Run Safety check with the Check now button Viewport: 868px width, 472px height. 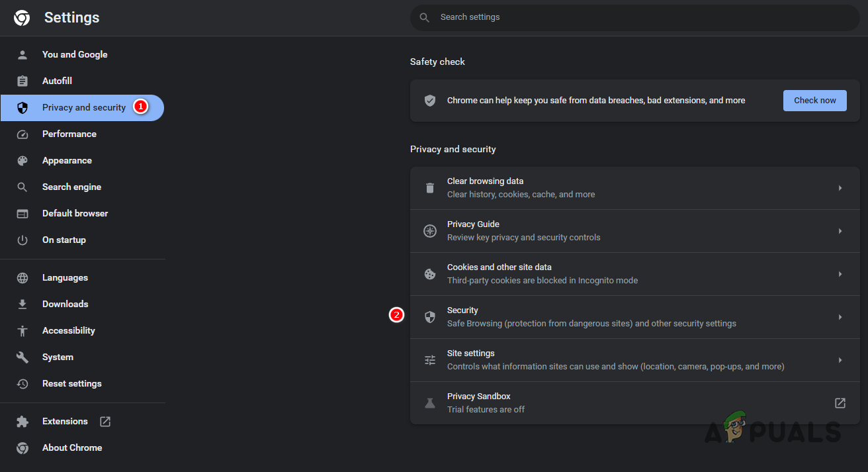(814, 100)
